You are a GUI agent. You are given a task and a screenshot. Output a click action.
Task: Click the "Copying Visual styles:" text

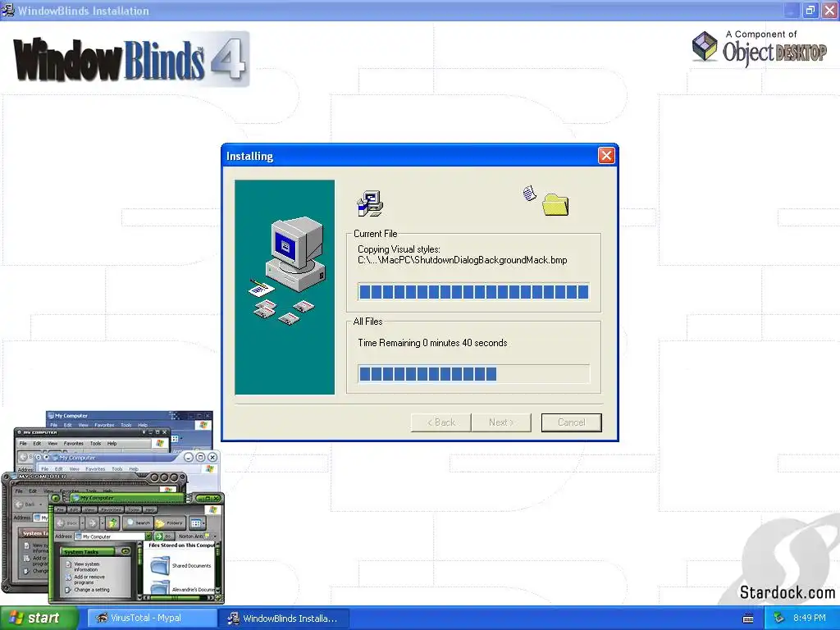coord(399,249)
